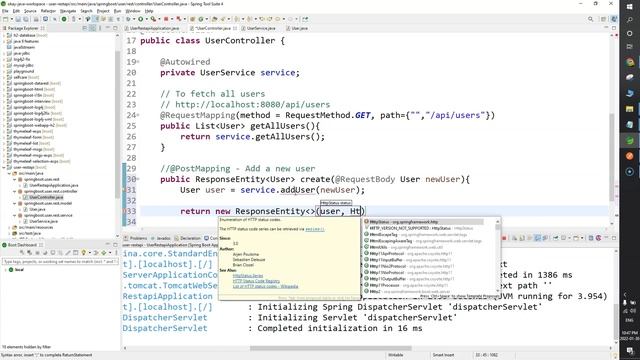Screen dimensions: 640x360
Task: Open the Windows Start button
Action: click(x=630, y=7)
